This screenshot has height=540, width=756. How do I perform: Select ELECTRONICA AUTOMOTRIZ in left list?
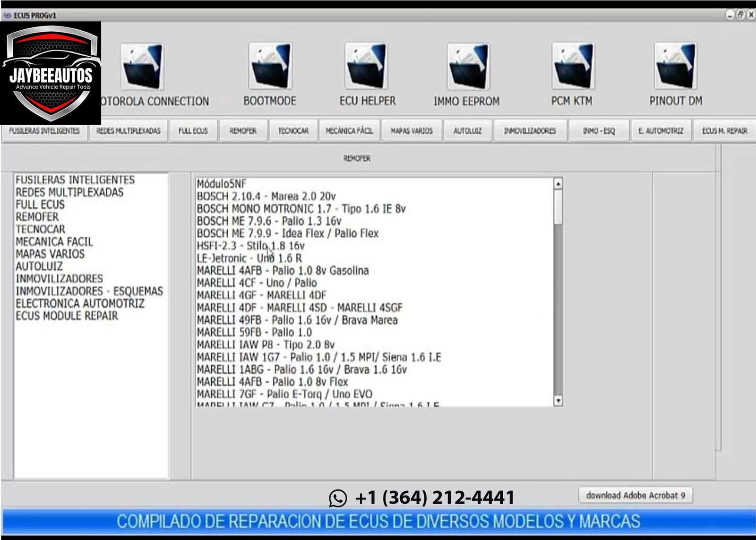coord(80,303)
